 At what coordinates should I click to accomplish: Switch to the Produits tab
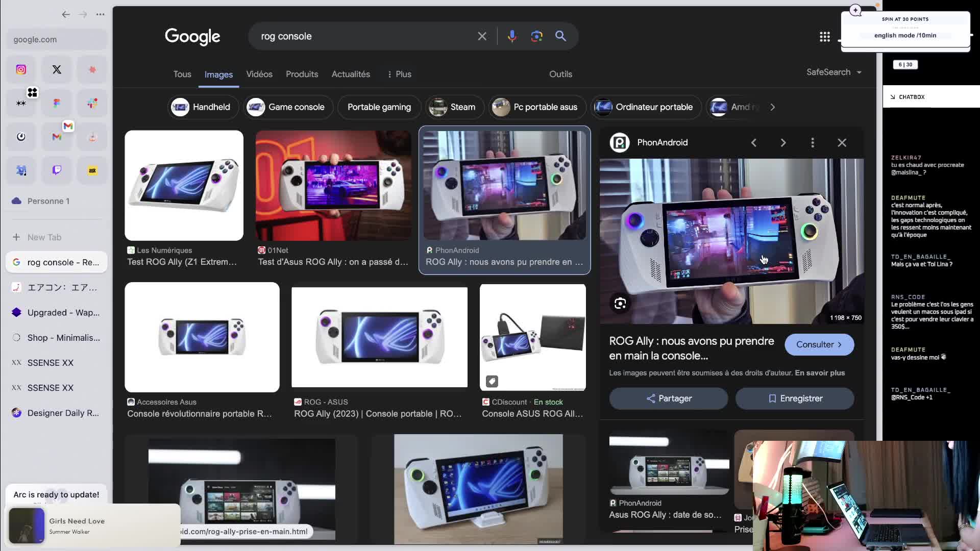(302, 74)
